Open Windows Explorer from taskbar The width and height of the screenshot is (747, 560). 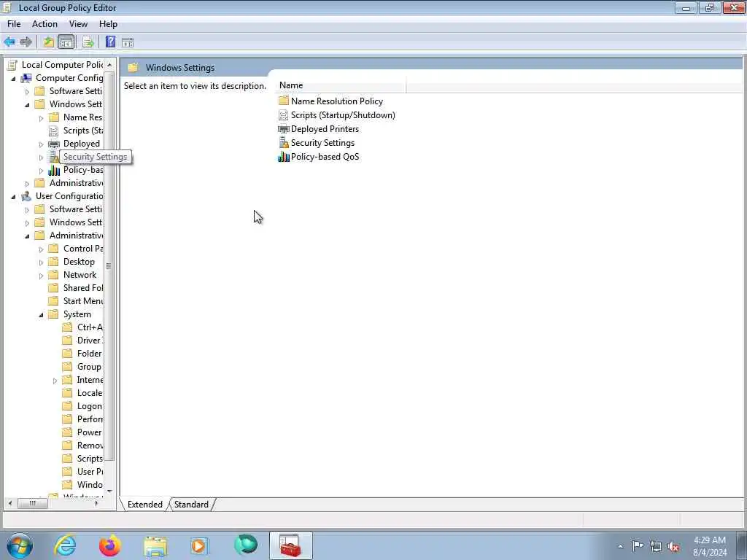coord(155,545)
